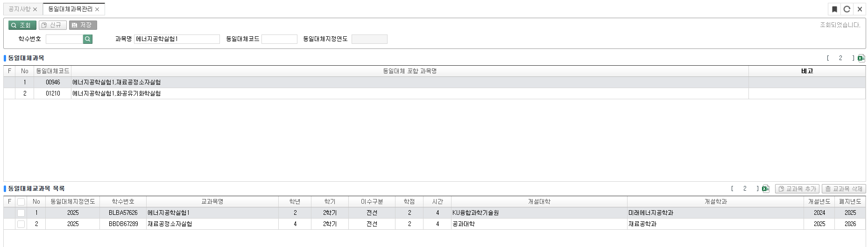Select the 동일대체과목관리 tab
Viewport: 868px width, 247px height.
pos(70,9)
